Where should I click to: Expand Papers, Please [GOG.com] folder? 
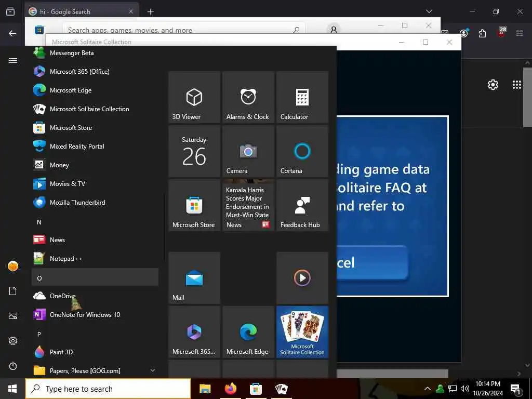(x=95, y=370)
